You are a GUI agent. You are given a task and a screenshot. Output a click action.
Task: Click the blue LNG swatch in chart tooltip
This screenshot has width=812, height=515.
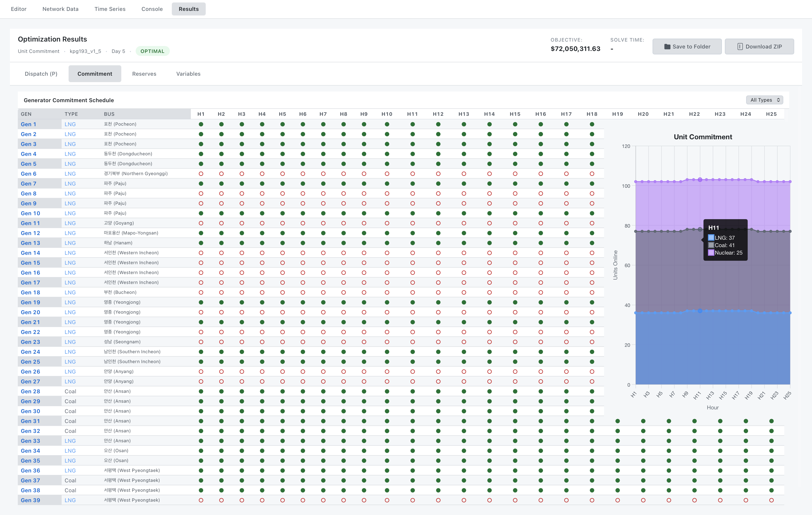(x=711, y=238)
